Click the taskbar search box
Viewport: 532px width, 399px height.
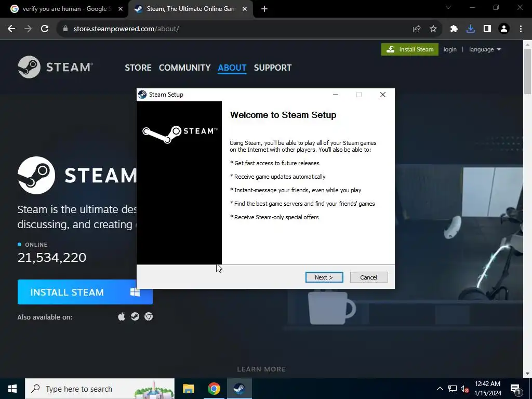coord(100,389)
